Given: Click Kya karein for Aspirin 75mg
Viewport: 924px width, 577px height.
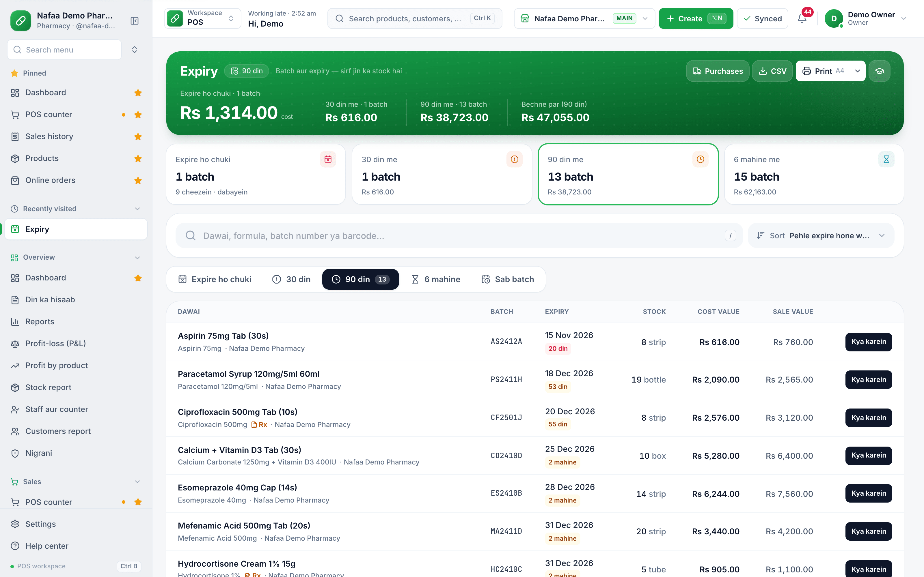Looking at the screenshot, I should [869, 342].
